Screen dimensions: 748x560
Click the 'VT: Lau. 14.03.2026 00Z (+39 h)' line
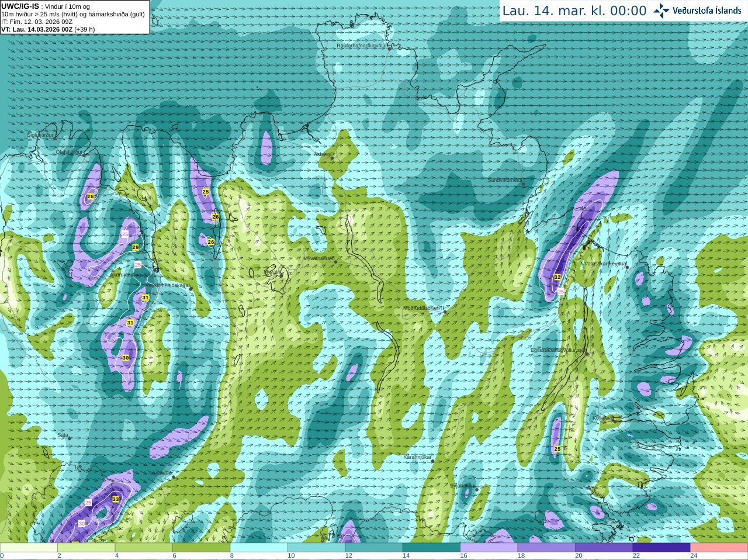[x=48, y=29]
